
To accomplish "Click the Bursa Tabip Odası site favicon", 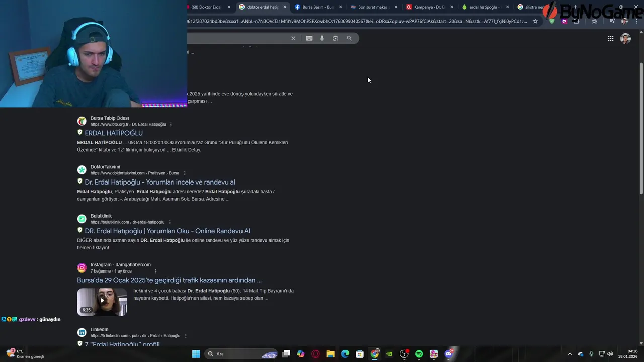I will [82, 121].
